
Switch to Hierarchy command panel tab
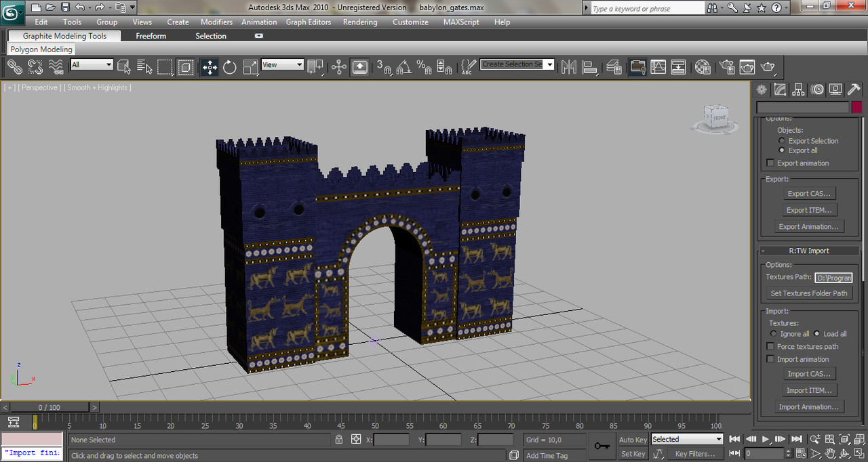tap(798, 89)
